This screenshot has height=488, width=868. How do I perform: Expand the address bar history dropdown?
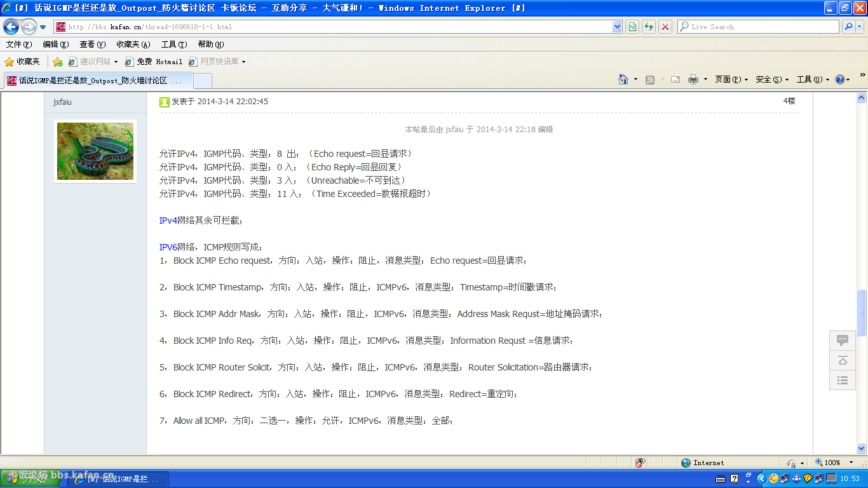pyautogui.click(x=617, y=27)
